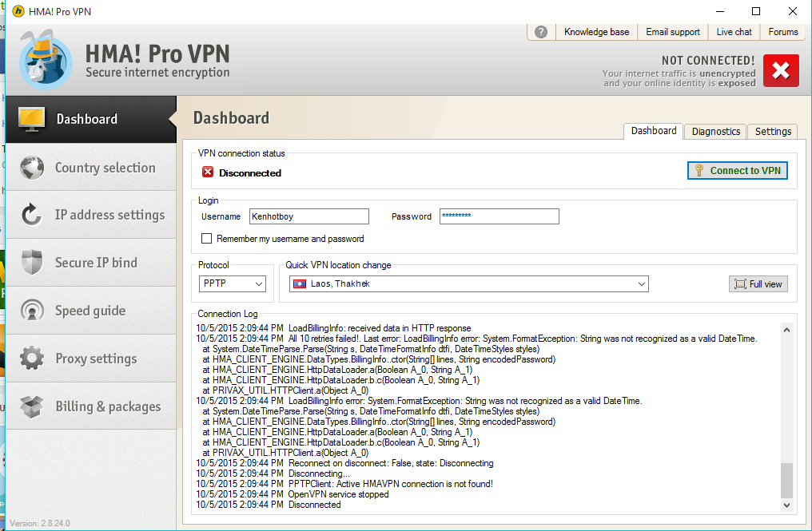Open Full view of locations
Viewport: 812px width, 531px height.
click(x=758, y=284)
